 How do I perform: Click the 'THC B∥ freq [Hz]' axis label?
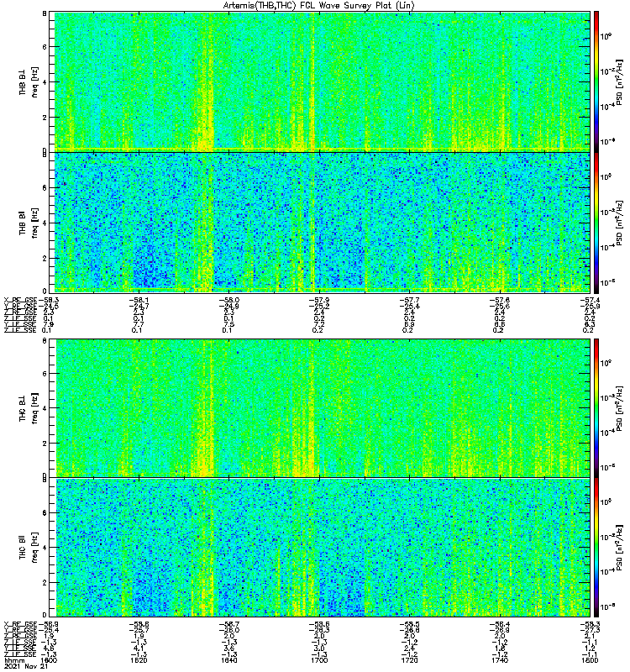[x=29, y=548]
